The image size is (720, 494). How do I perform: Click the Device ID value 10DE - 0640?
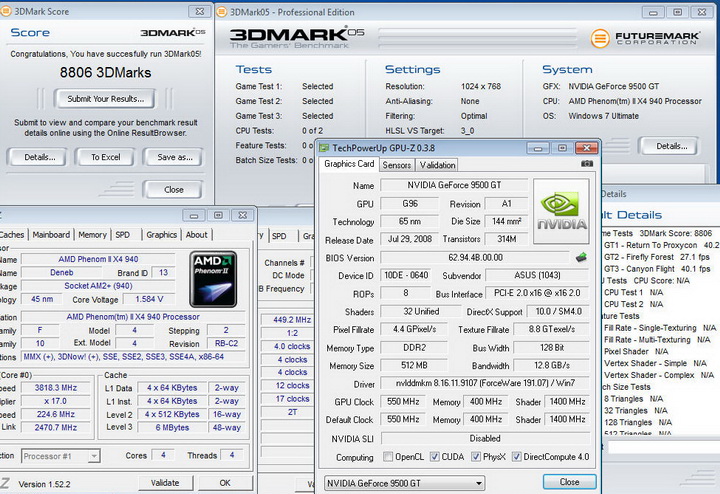pos(406,275)
